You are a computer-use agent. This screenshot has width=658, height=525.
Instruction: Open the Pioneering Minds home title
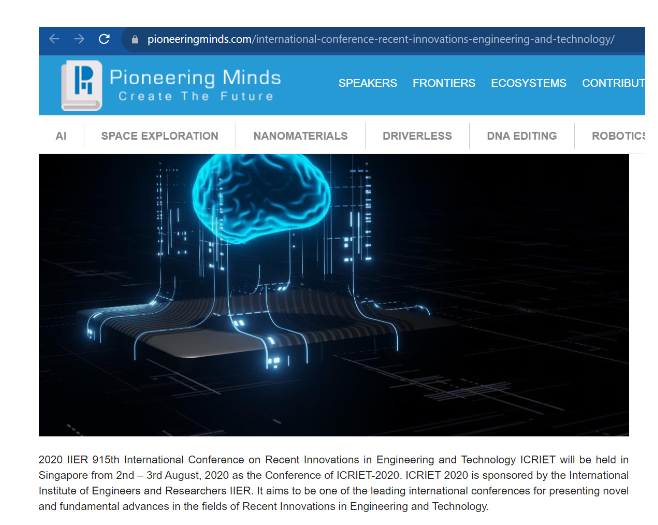click(195, 77)
